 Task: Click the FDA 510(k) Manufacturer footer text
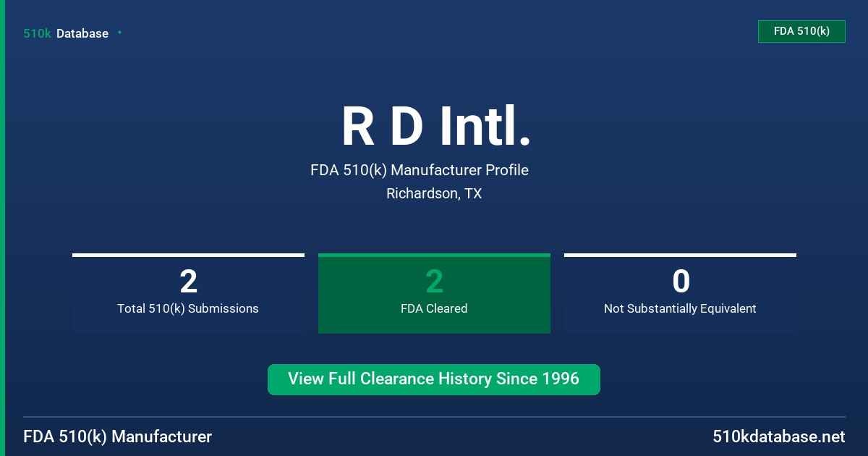click(x=118, y=436)
